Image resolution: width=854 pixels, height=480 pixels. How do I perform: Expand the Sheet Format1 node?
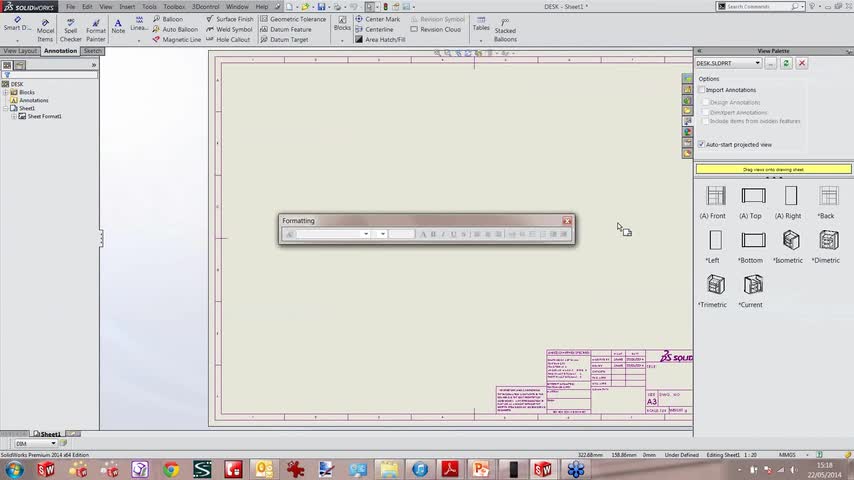(14, 117)
